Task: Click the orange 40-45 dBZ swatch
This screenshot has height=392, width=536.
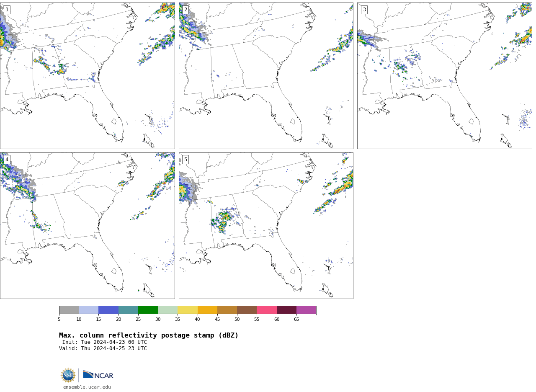Action: (x=207, y=310)
